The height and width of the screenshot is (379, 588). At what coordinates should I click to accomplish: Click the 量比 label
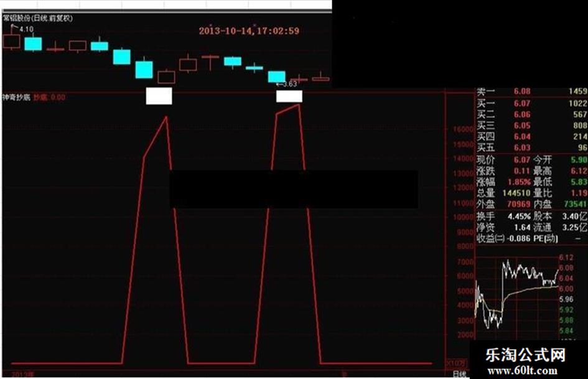[542, 193]
